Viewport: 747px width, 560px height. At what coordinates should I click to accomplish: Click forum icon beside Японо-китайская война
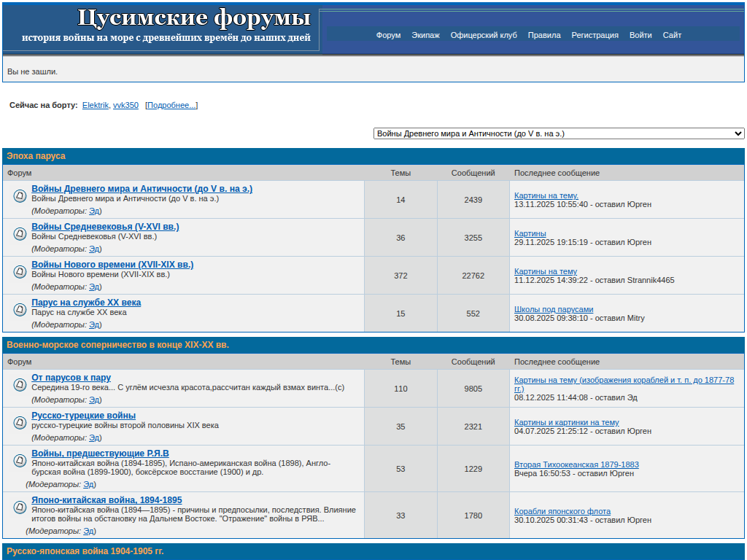tap(20, 507)
